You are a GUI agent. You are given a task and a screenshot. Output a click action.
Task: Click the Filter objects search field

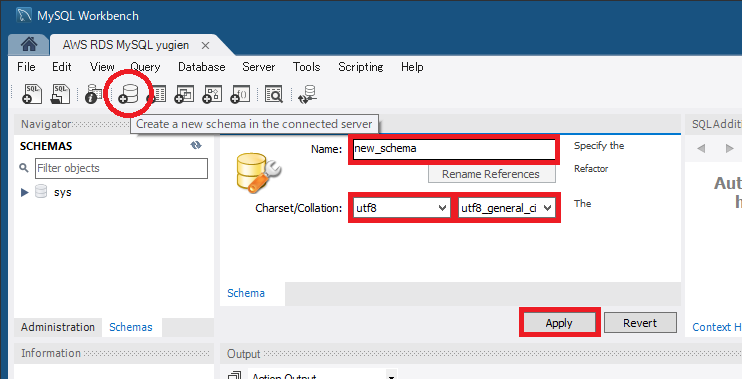121,168
